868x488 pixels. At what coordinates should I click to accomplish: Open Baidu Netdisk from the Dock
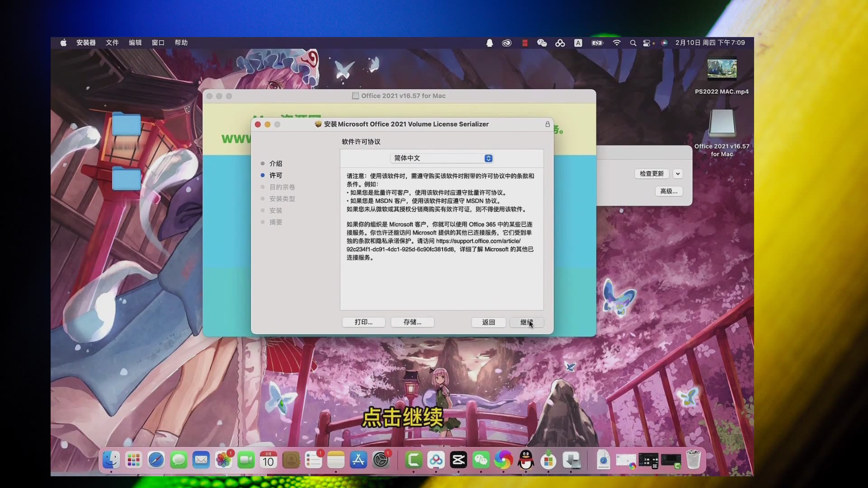click(x=436, y=460)
